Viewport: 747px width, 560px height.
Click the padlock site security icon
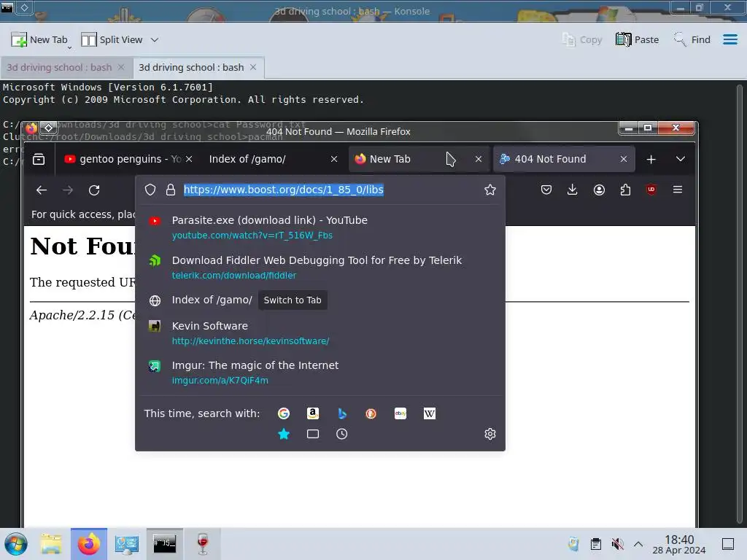[x=171, y=190]
